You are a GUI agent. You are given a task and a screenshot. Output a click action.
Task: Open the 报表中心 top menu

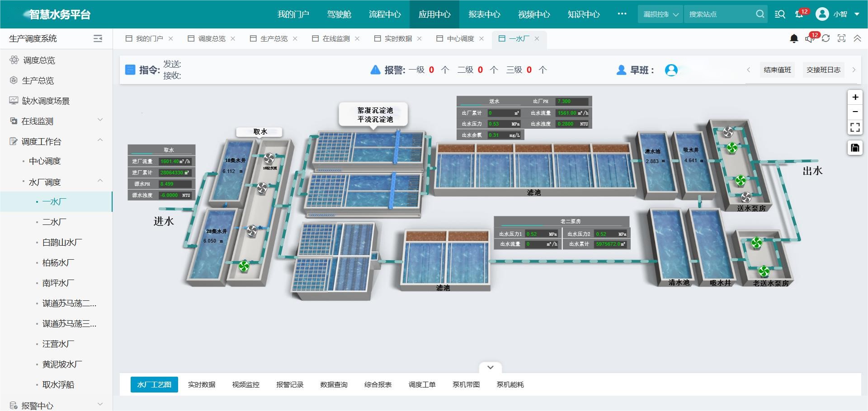point(484,14)
